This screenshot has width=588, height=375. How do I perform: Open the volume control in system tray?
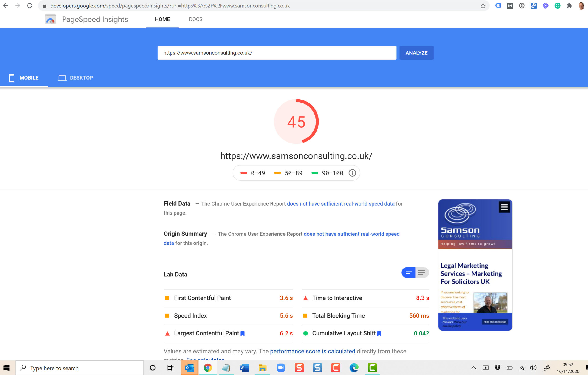533,368
